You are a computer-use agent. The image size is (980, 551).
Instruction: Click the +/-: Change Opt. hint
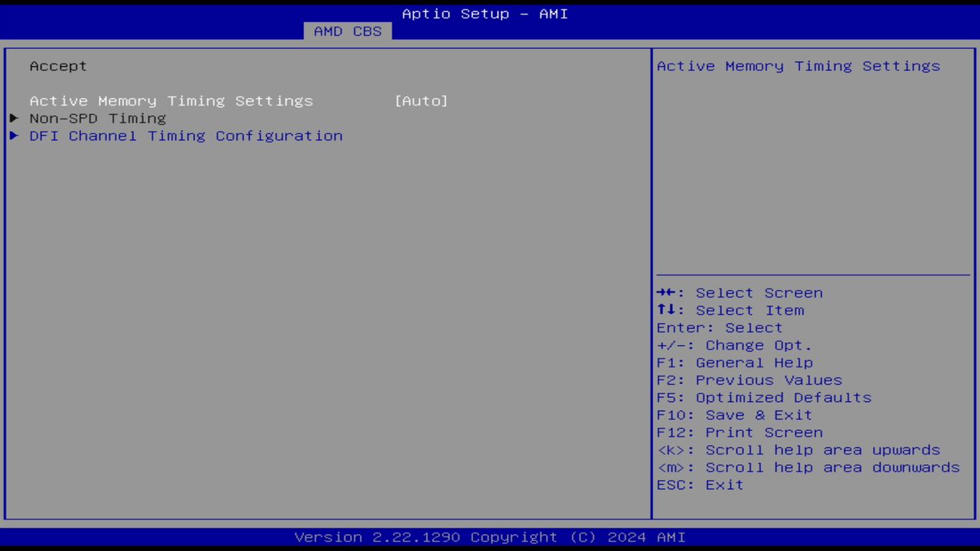(x=735, y=346)
